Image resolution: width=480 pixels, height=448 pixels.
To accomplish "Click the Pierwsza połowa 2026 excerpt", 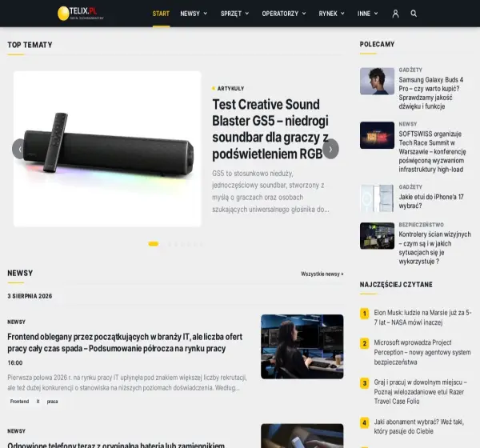I will (127, 382).
